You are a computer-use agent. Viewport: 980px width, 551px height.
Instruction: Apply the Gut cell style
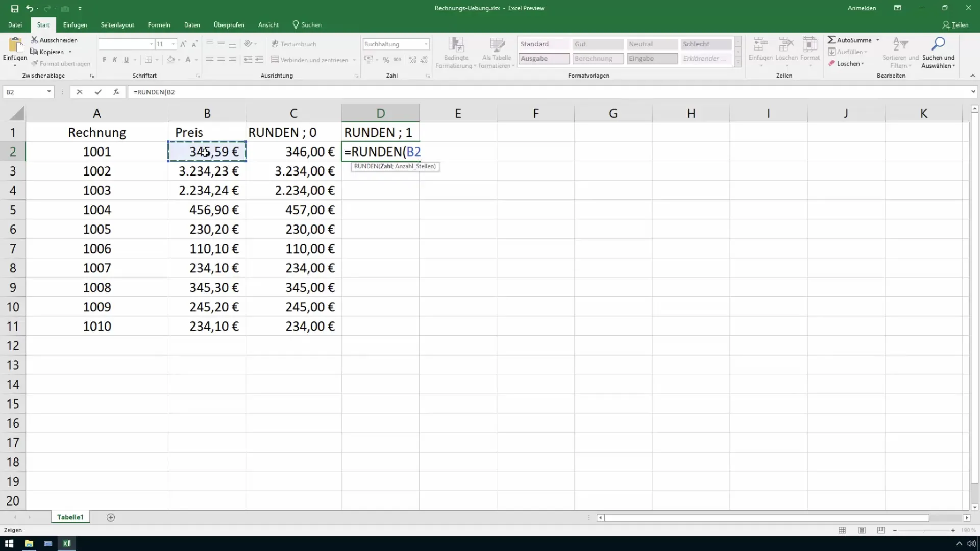[x=598, y=44]
